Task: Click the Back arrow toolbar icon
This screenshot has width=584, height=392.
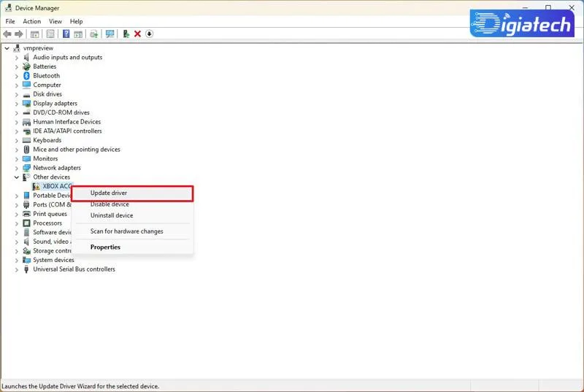Action: click(x=7, y=34)
